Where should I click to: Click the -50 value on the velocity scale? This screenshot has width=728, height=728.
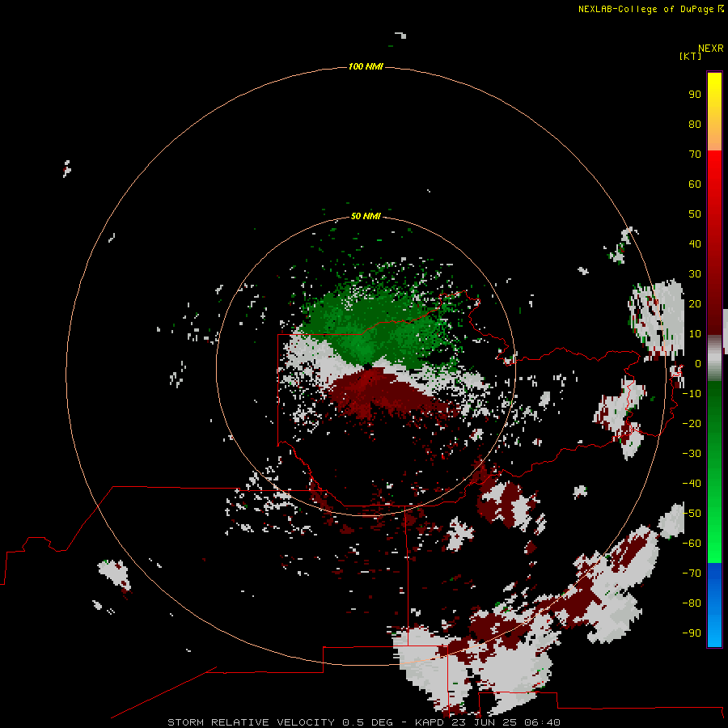692,514
